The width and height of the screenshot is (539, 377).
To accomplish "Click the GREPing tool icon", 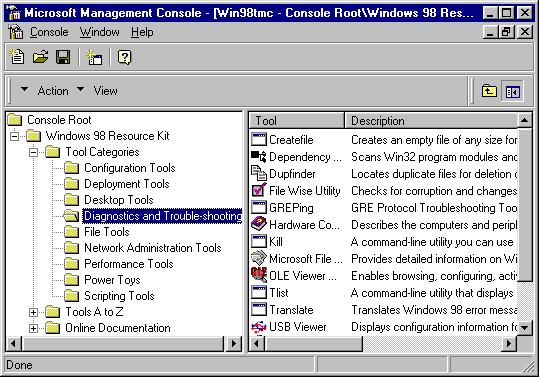I will coord(259,208).
